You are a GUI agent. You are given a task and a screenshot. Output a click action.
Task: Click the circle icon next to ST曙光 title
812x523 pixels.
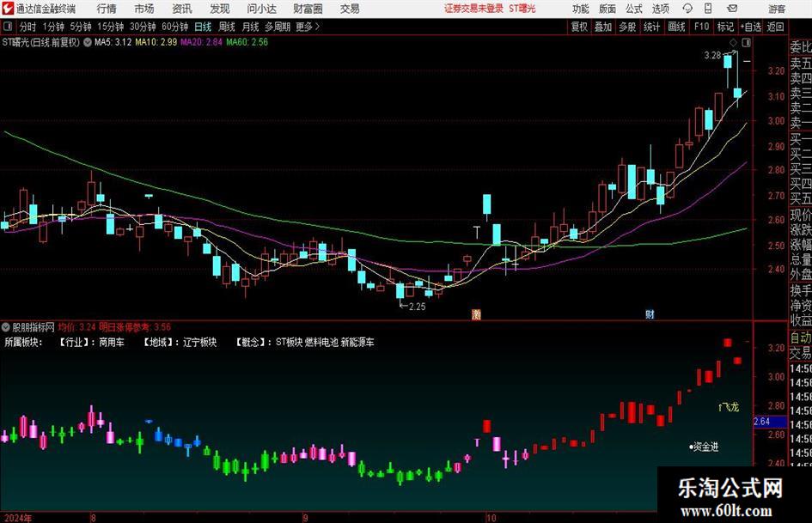point(88,42)
